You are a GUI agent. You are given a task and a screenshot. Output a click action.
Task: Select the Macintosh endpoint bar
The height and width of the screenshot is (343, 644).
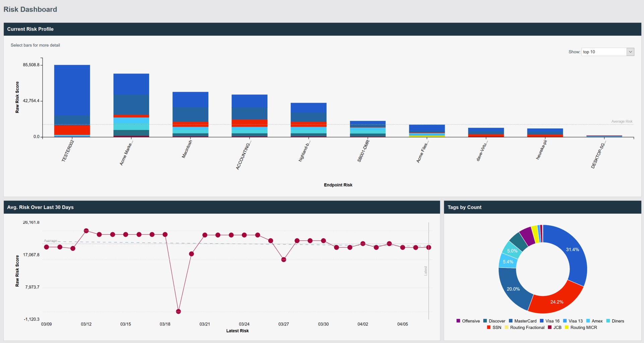click(190, 114)
